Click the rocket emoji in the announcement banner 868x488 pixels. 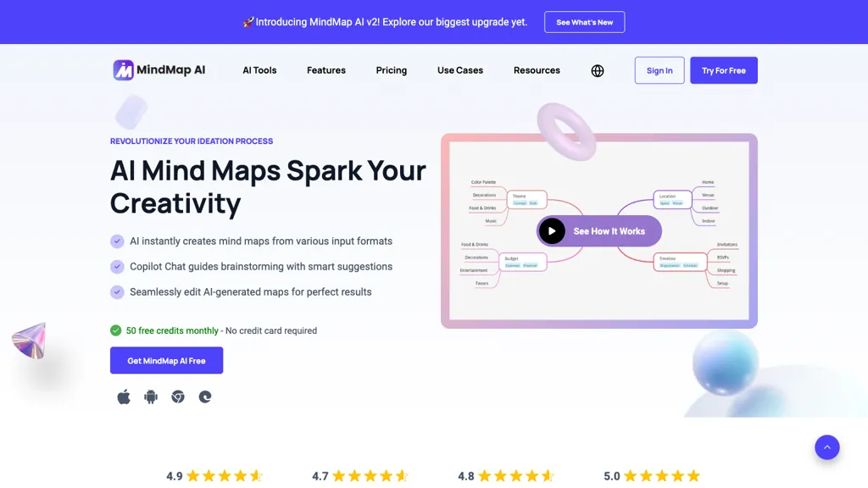tap(247, 21)
